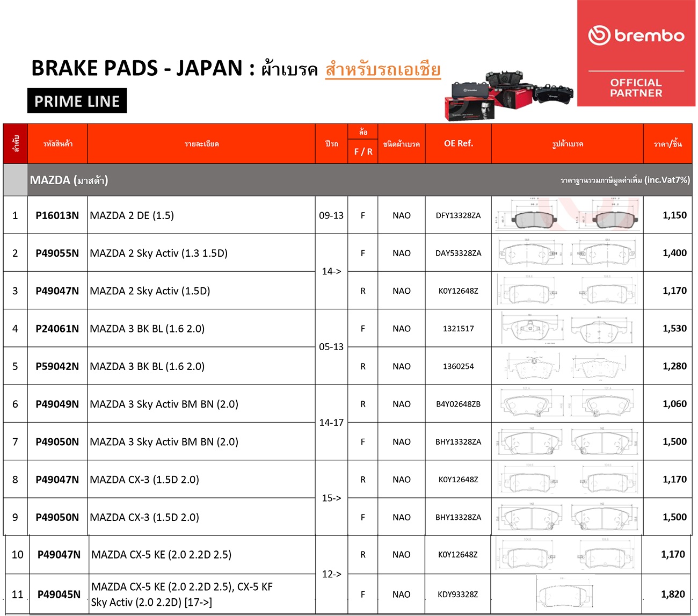Click the ราคา/ชิ้น column header
The image size is (698, 616).
point(668,143)
